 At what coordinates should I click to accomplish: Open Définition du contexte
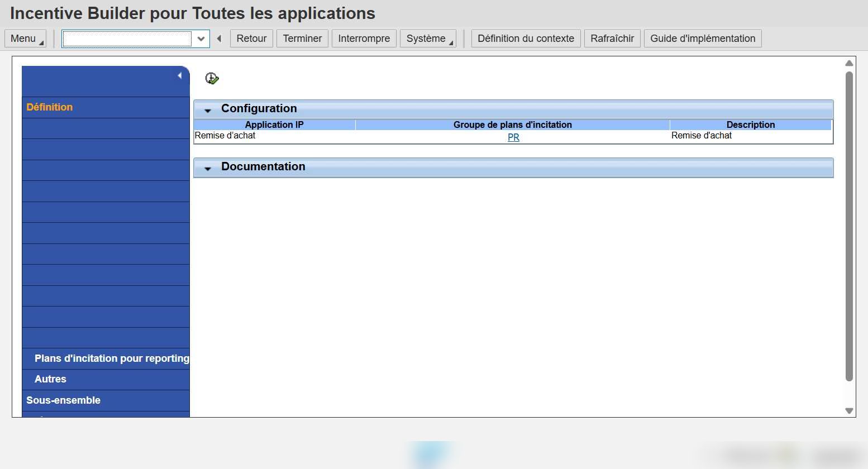click(x=526, y=39)
